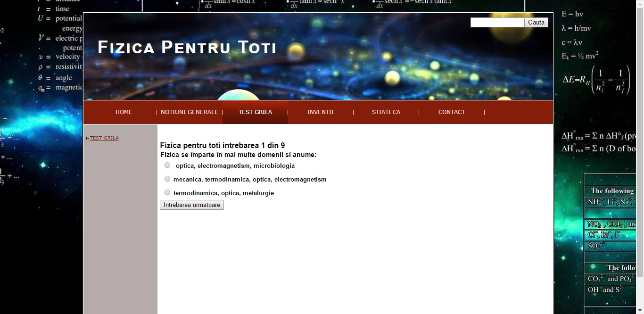Click the TEST GRILA sidebar link
Viewport: 644px width, 314px height.
click(x=104, y=138)
